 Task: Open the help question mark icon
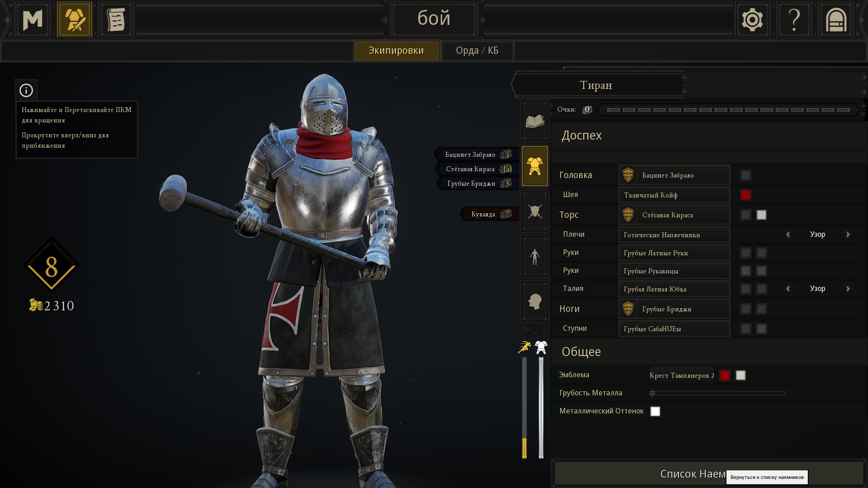click(794, 19)
